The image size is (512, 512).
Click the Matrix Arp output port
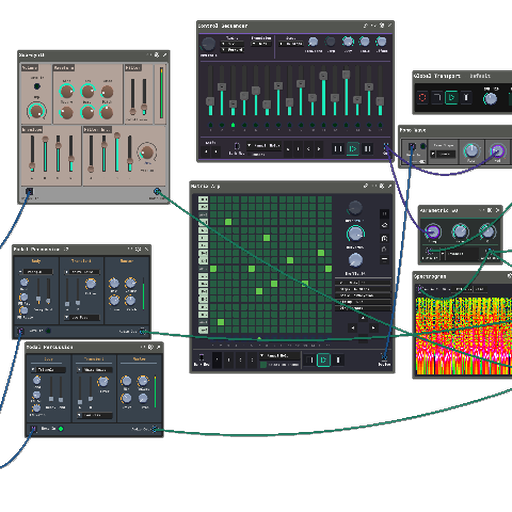384,357
